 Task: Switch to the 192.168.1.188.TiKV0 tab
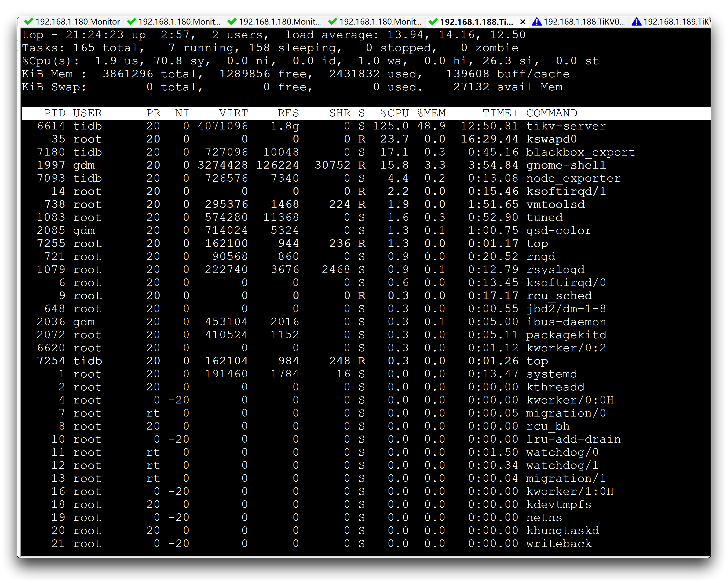click(584, 22)
